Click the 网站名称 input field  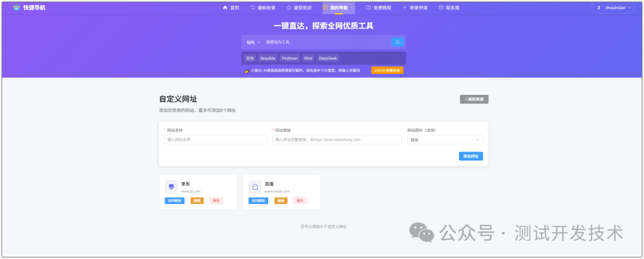(x=215, y=140)
